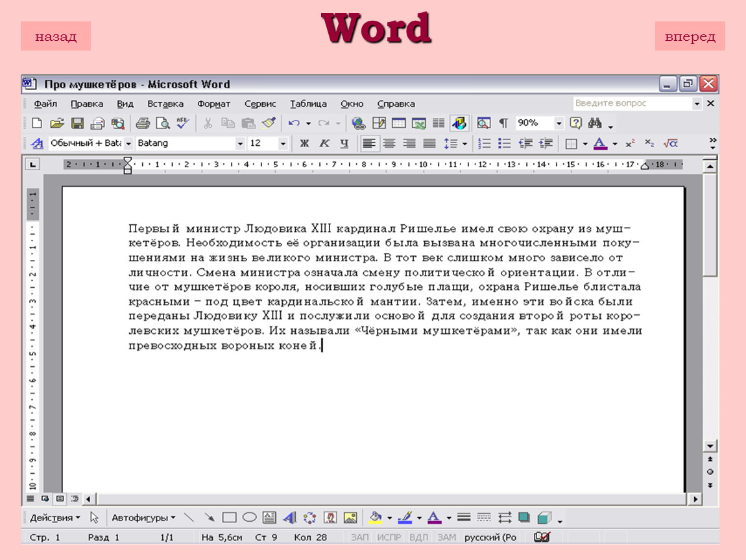The height and width of the screenshot is (560, 746).
Task: Insert a text box from drawing toolbar
Action: pyautogui.click(x=269, y=518)
